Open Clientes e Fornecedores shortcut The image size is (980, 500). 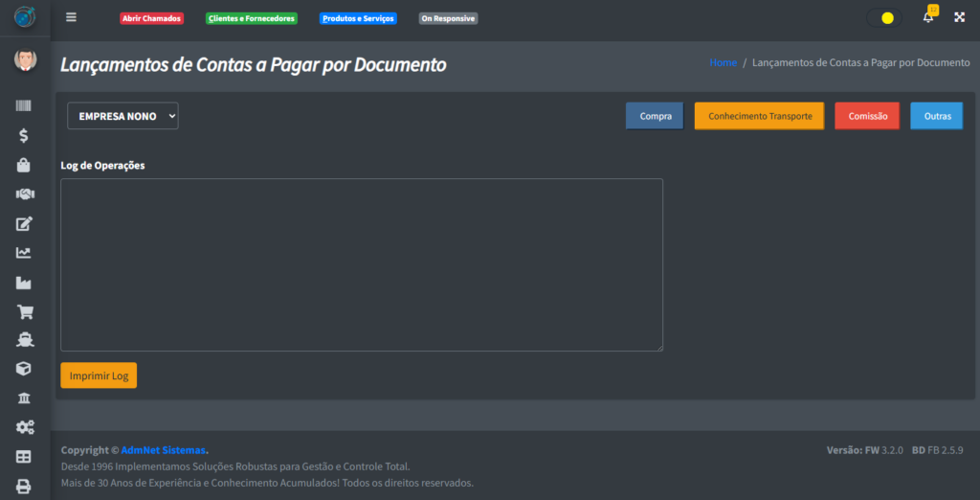pyautogui.click(x=252, y=18)
